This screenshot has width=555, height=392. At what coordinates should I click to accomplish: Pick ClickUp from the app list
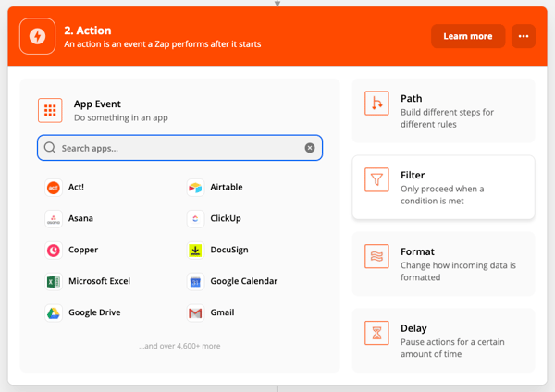point(226,218)
